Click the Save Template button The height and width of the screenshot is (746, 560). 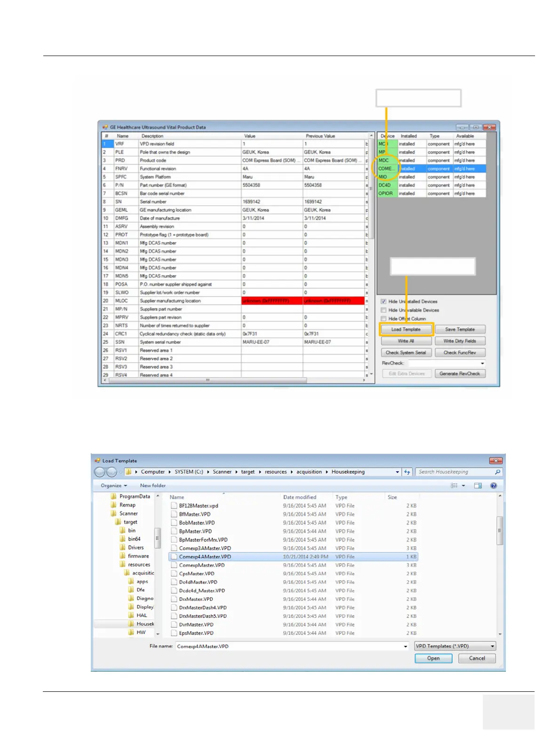[460, 329]
